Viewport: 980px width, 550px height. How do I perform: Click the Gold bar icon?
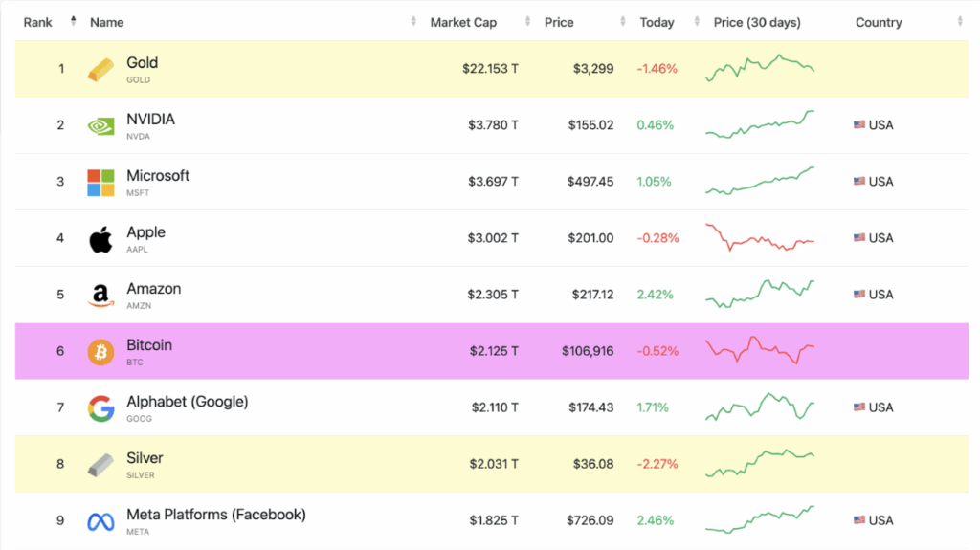click(100, 69)
